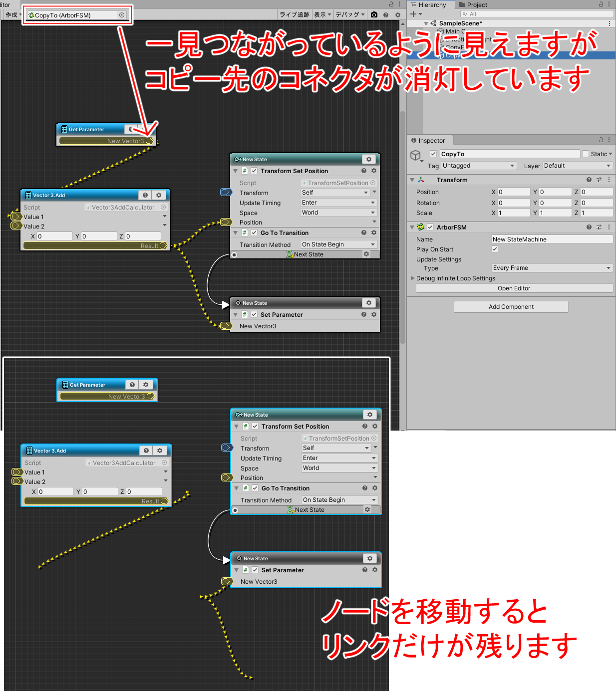Click the Add Component button
This screenshot has height=691, width=616.
tap(511, 307)
